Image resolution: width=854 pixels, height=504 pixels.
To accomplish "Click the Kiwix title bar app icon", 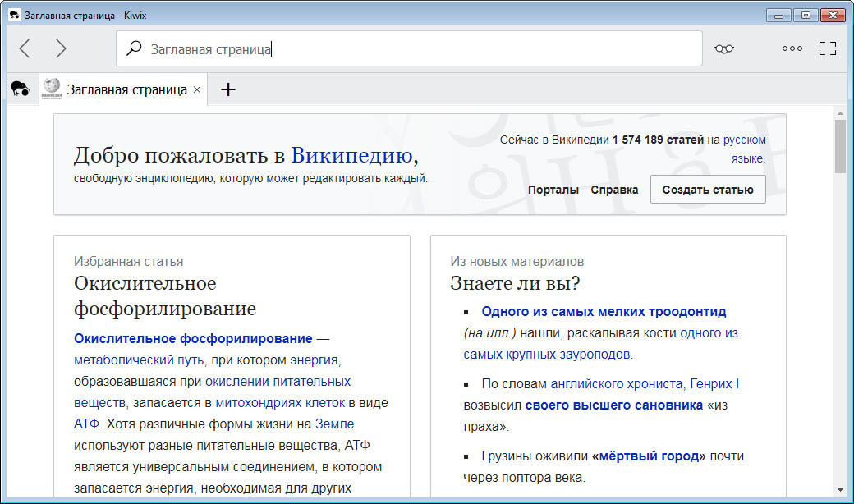I will (15, 16).
